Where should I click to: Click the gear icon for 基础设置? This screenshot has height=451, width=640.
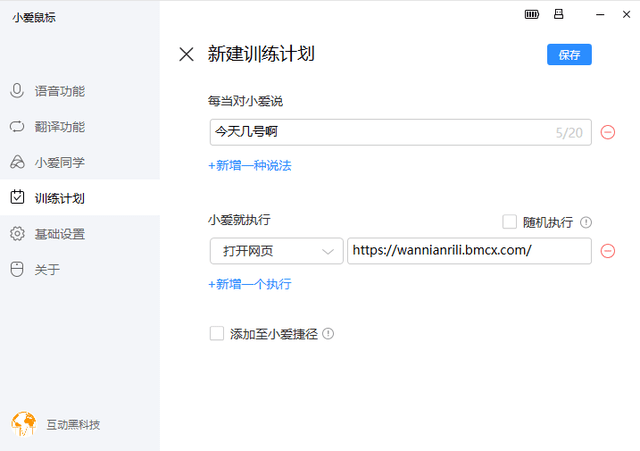pos(17,233)
